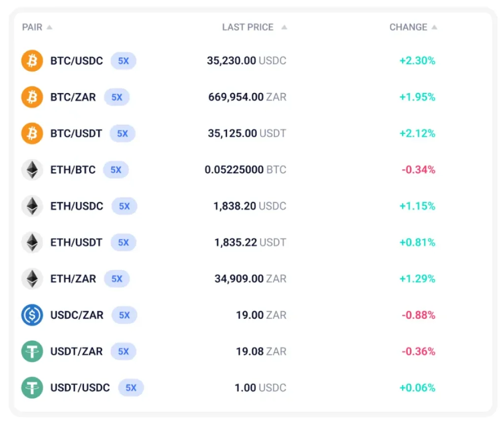Click the 5X badge on ETH/USDT

coord(124,243)
